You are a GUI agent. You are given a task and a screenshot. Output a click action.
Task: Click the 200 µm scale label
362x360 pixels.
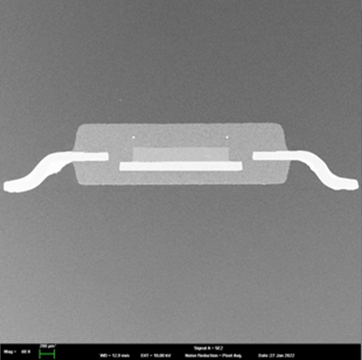point(48,346)
